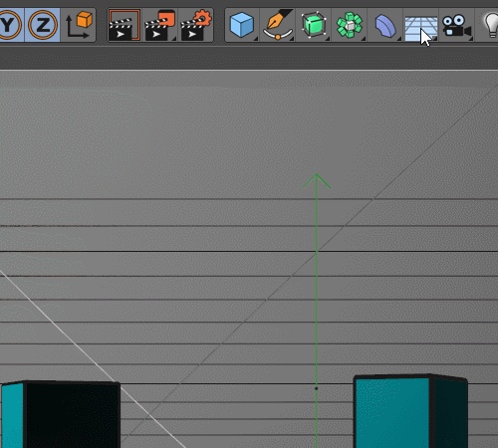This screenshot has height=448, width=498.
Task: Select the dark cube on the left
Action: 60,414
